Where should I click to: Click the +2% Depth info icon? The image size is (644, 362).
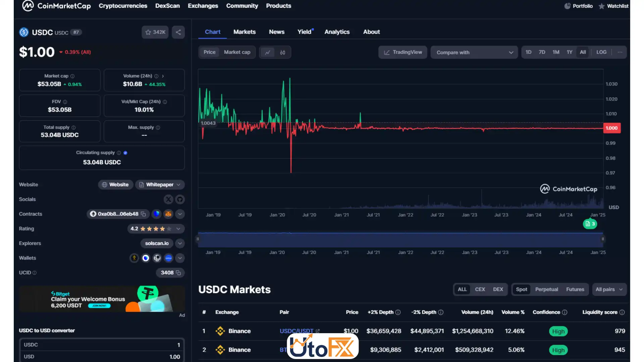coord(398,312)
